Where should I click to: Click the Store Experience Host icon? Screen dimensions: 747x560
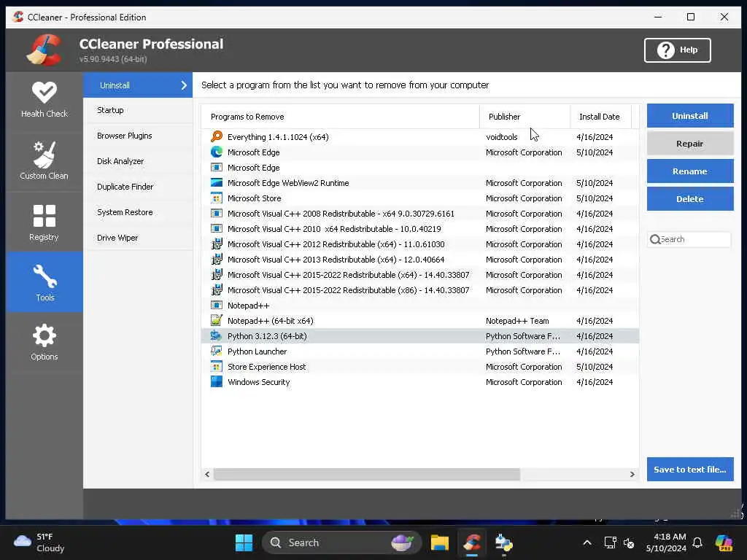point(217,367)
